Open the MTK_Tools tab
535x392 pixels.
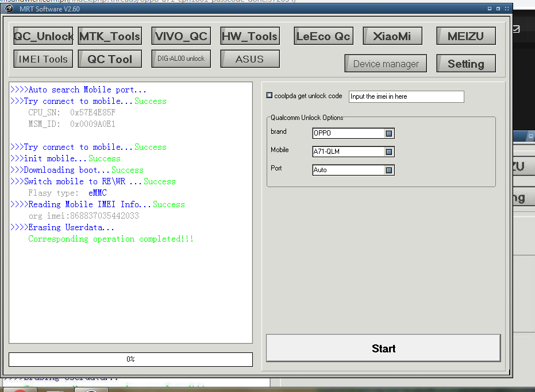pos(110,36)
